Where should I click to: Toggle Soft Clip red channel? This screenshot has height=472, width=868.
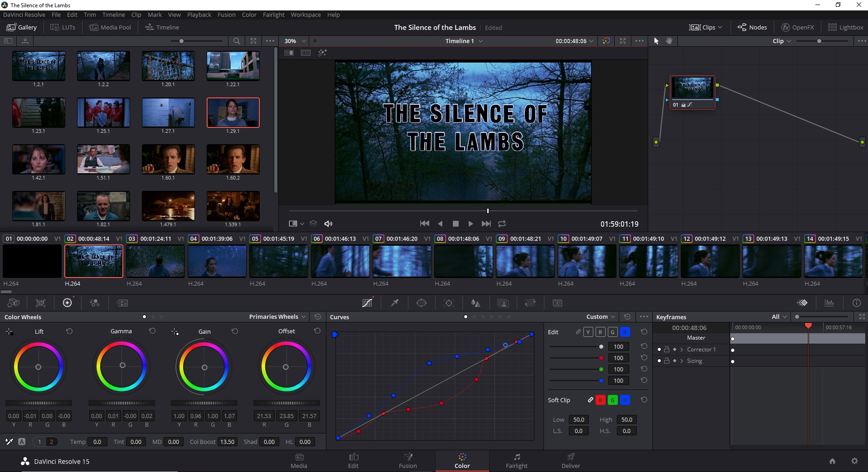pyautogui.click(x=600, y=400)
